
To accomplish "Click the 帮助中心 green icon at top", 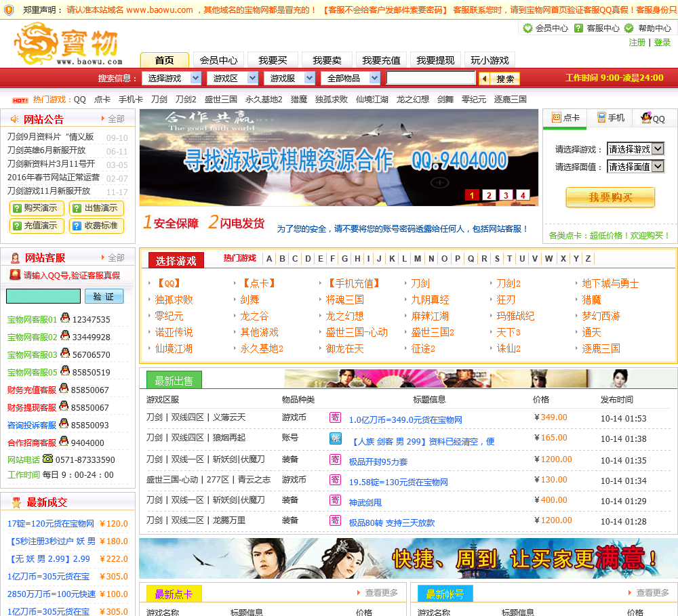I will point(629,28).
